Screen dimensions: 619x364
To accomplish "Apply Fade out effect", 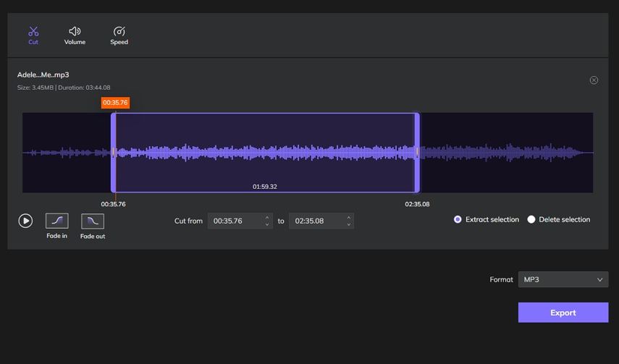I will 93,227.
